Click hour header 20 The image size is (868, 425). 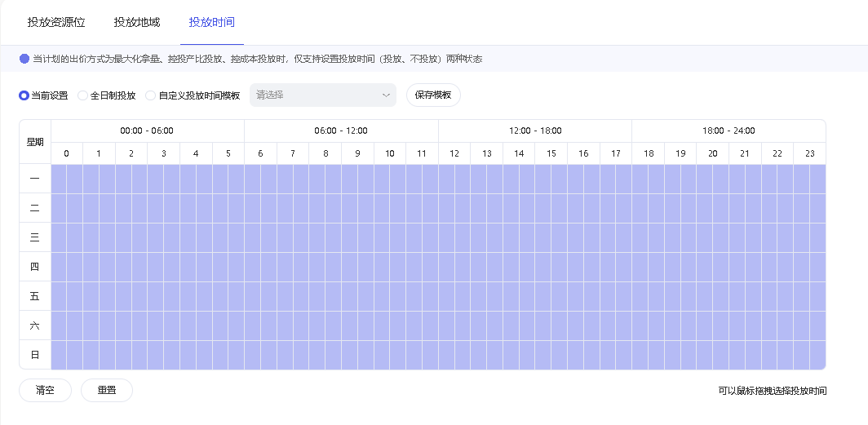point(712,153)
